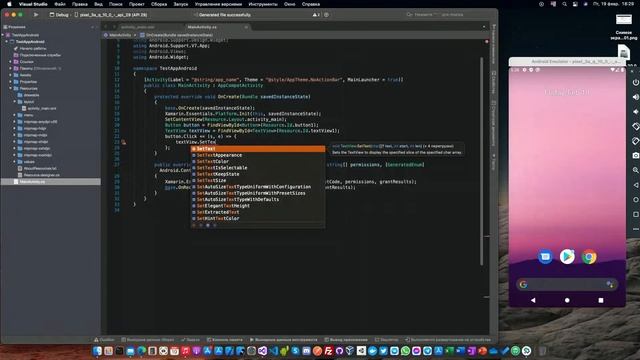Close the MainActivity.cs editor tab
The width and height of the screenshot is (640, 360).
click(x=246, y=27)
